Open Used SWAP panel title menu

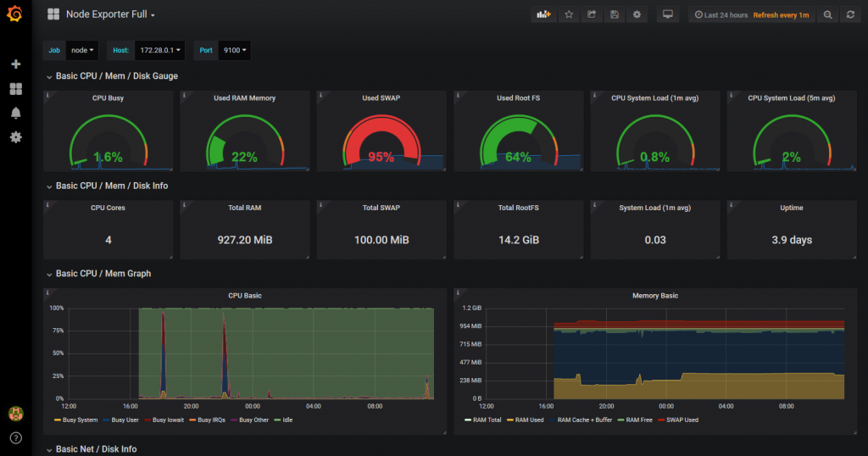(381, 98)
